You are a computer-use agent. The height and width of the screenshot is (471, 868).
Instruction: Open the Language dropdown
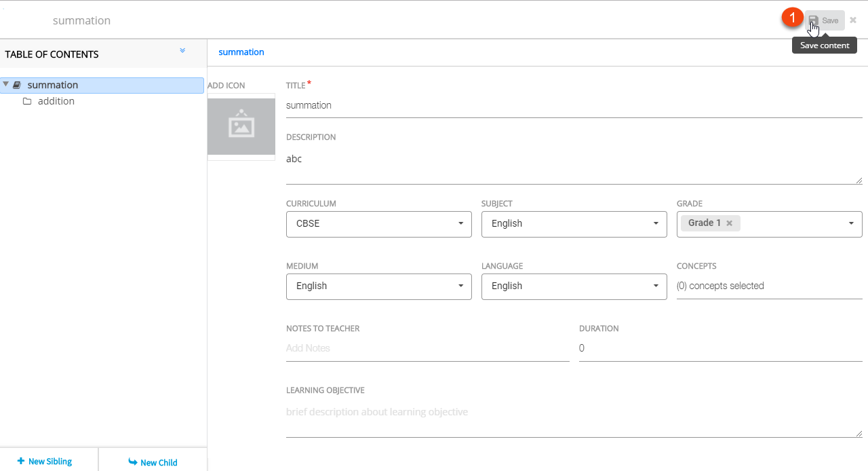[574, 286]
